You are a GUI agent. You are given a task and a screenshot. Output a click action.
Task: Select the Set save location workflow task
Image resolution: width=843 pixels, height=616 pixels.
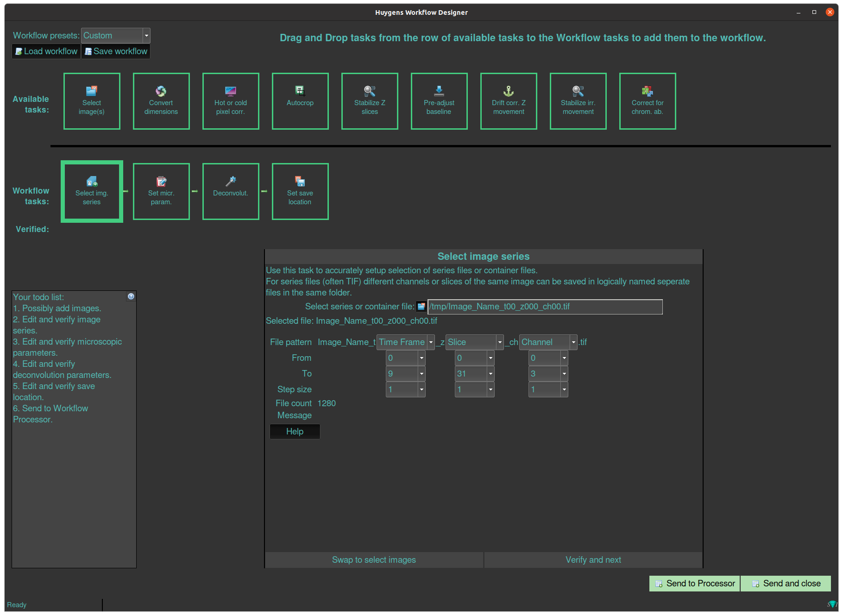click(300, 191)
